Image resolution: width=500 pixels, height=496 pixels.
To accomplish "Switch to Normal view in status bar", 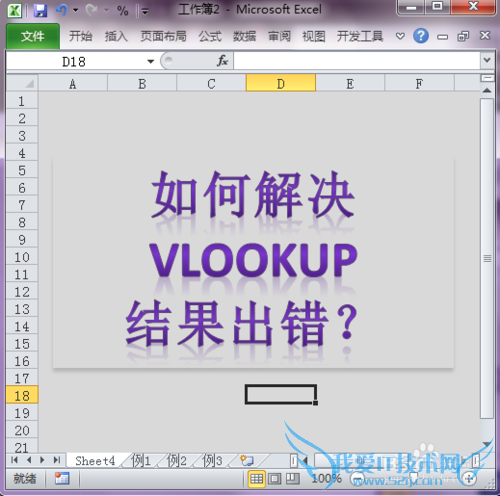I will (x=256, y=479).
